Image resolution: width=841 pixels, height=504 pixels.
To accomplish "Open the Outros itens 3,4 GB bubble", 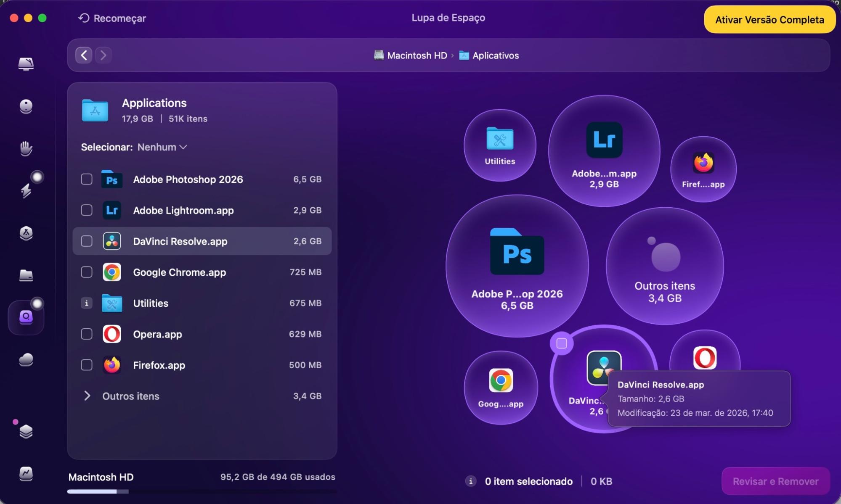I will [x=665, y=266].
